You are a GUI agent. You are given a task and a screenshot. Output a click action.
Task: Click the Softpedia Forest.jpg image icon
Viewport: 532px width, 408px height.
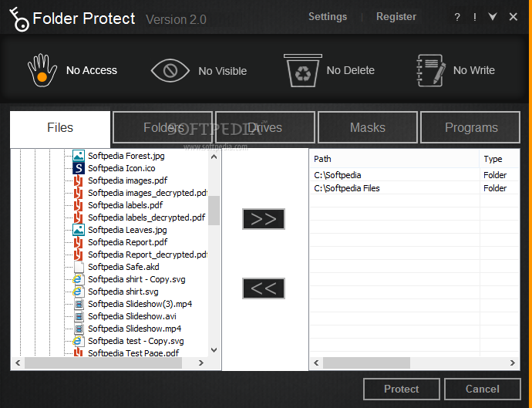[79, 156]
